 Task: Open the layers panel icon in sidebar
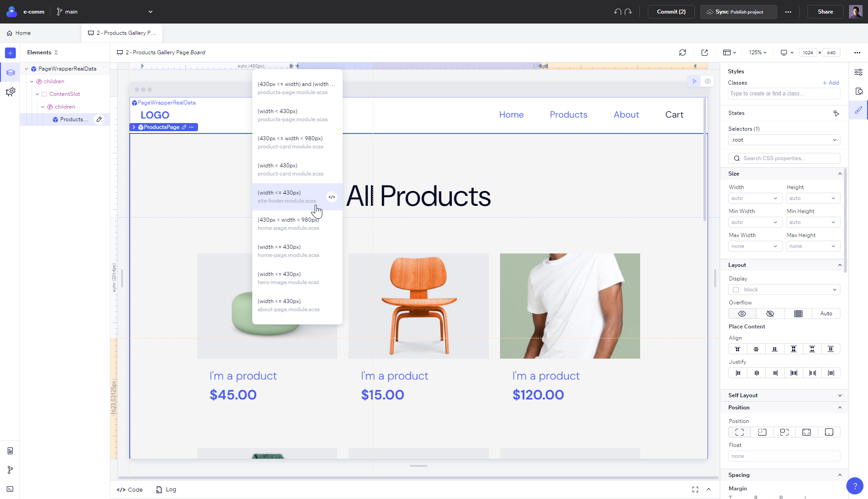(x=10, y=72)
